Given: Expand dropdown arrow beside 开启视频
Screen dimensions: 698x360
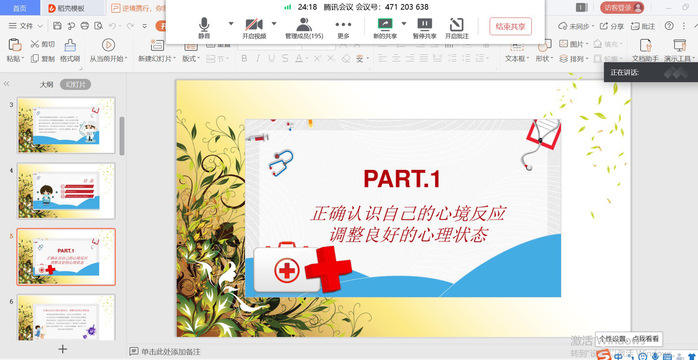Looking at the screenshot, I should coord(274,24).
